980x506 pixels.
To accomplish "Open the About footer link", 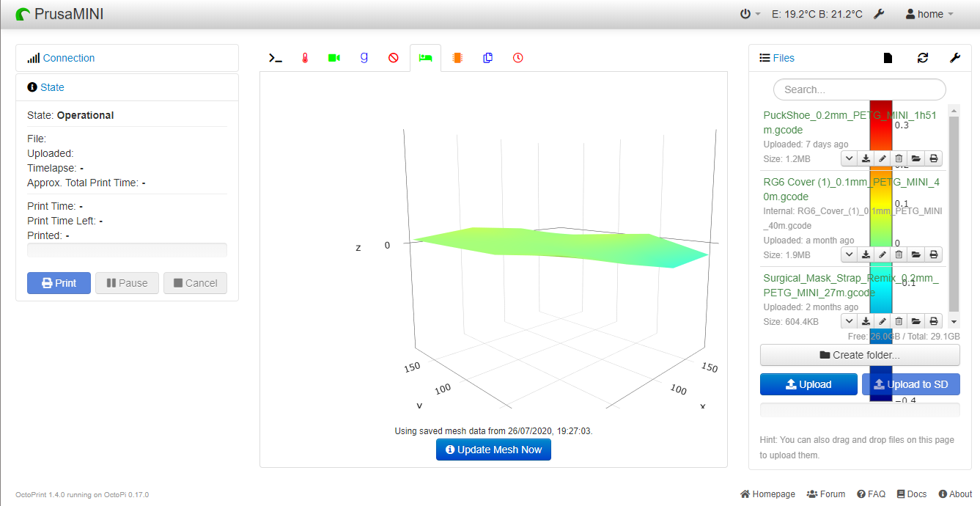I will pyautogui.click(x=955, y=494).
